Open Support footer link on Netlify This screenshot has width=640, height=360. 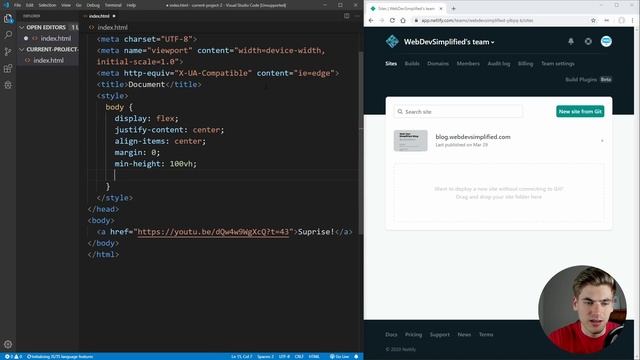click(x=440, y=335)
